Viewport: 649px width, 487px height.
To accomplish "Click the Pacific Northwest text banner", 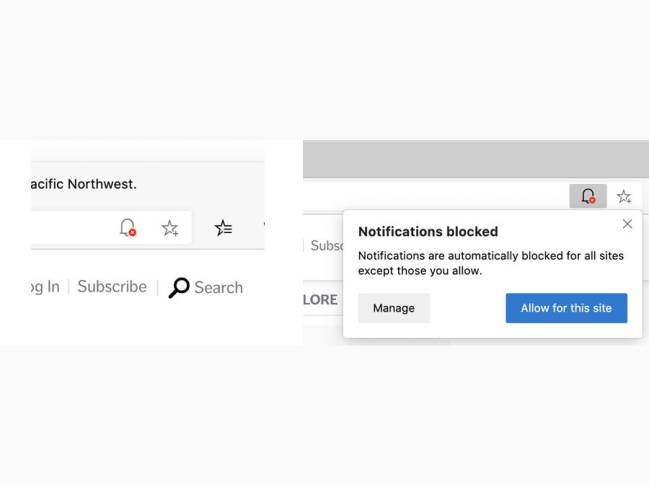I will [x=84, y=184].
